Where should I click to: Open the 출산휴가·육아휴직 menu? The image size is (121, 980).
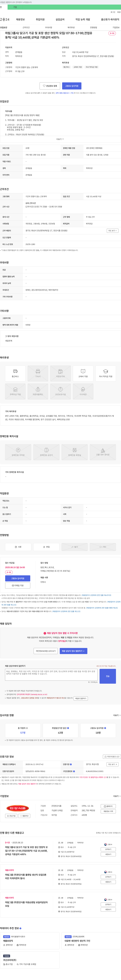(x=110, y=19)
